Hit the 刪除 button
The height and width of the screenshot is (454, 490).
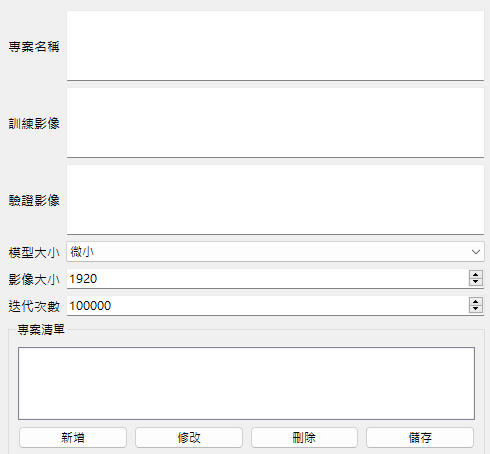click(304, 437)
